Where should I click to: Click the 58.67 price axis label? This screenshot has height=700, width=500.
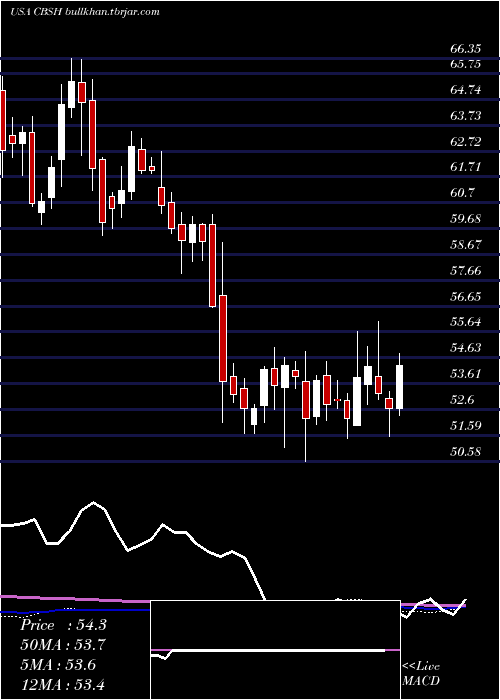pos(466,245)
